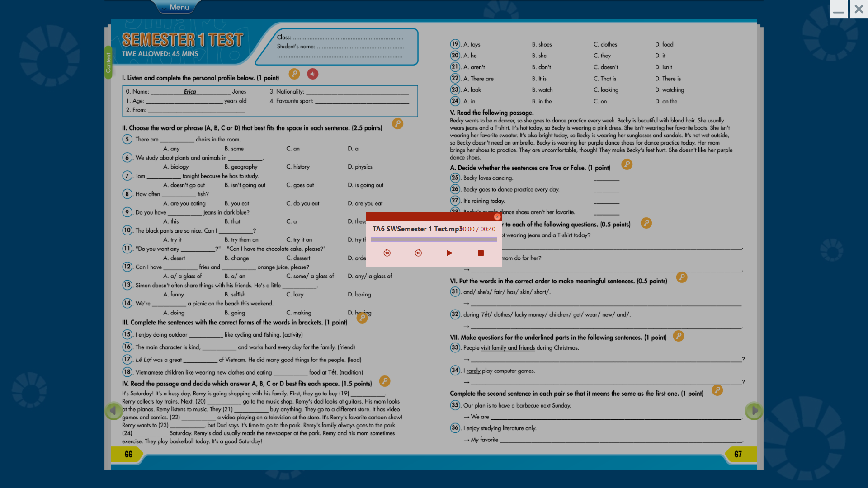Select answer 'C. dessert' for question 11

point(298,258)
